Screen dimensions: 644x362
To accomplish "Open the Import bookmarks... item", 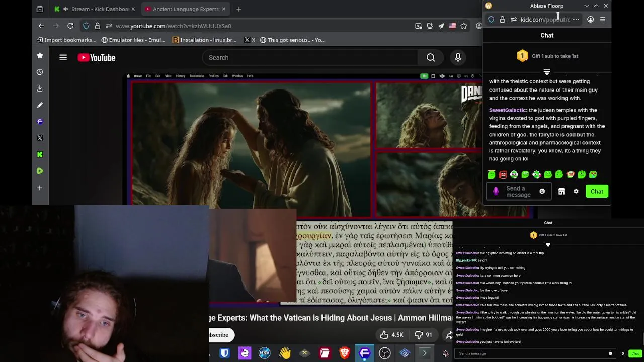I will [x=66, y=40].
